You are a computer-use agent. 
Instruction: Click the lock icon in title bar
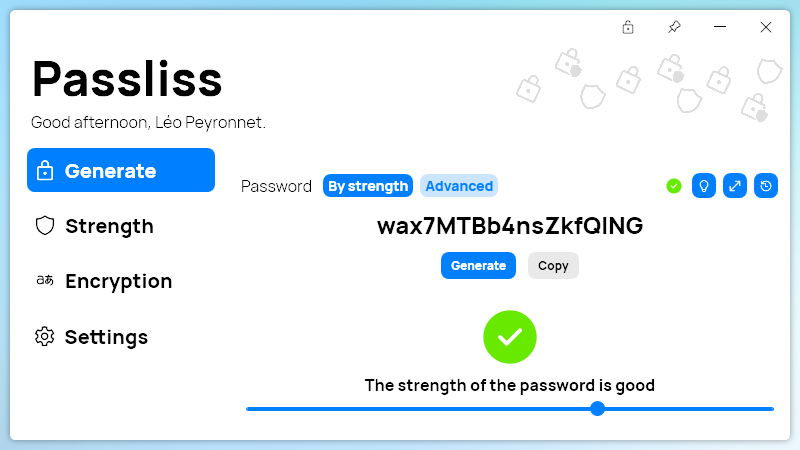click(x=628, y=27)
